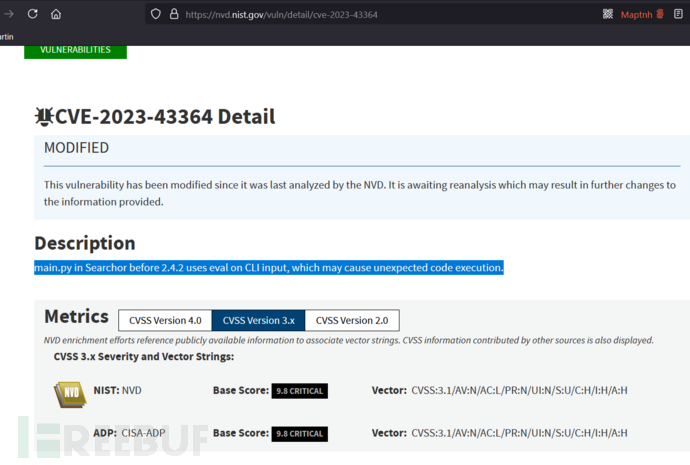Screen dimensions: 690x465
Task: Click the bug icon beside CVE title
Action: [44, 117]
